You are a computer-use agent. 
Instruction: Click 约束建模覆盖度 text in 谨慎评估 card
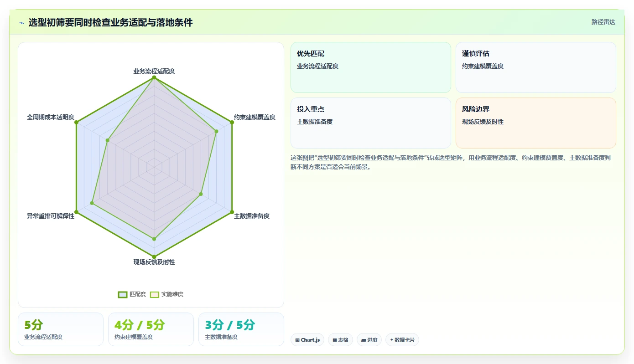click(483, 66)
